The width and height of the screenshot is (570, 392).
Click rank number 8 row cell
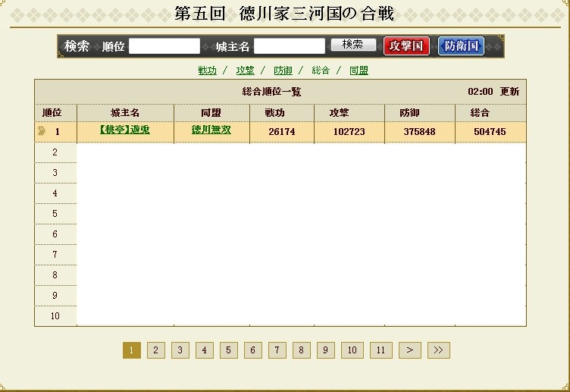click(x=55, y=275)
